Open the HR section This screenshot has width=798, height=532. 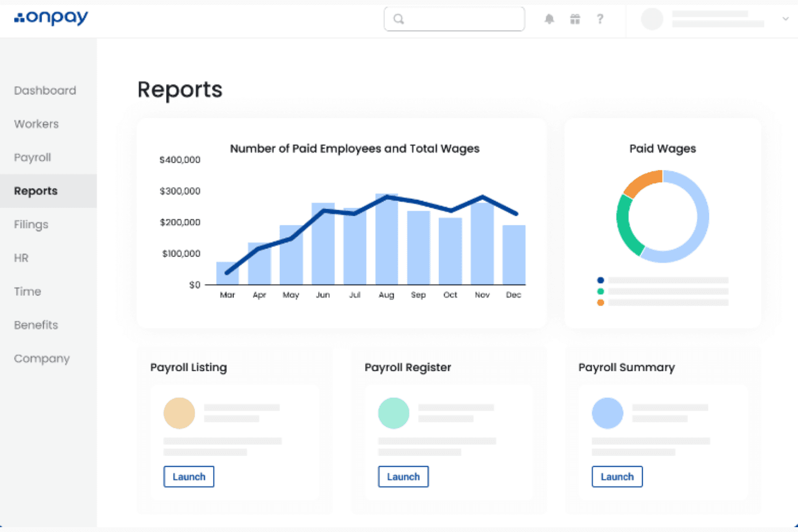(21, 258)
